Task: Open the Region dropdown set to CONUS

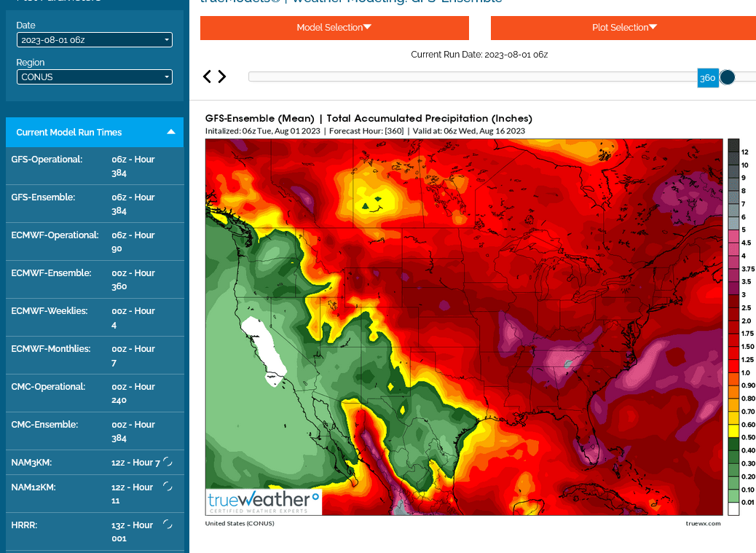Action: click(95, 77)
